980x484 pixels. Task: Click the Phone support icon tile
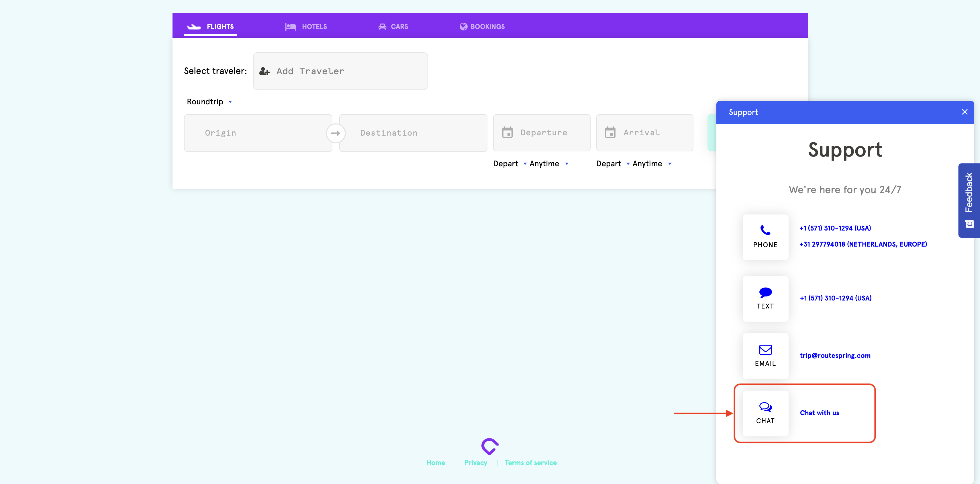[x=765, y=237]
